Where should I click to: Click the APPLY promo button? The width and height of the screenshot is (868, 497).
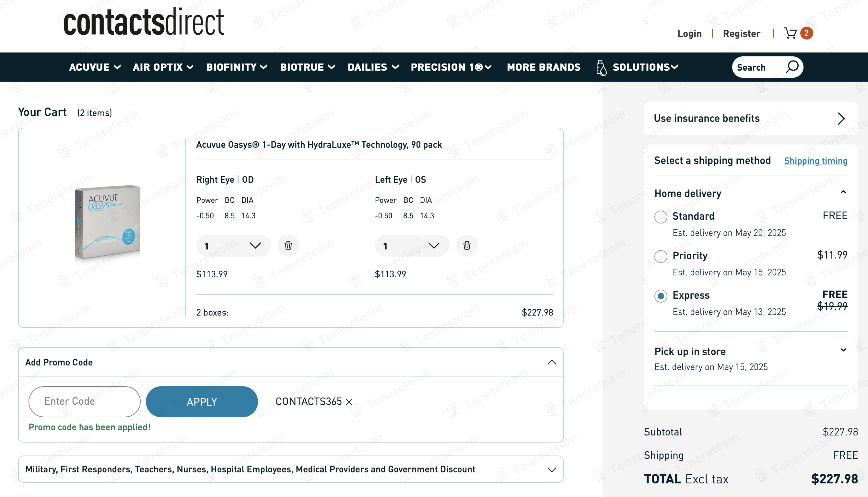tap(202, 402)
